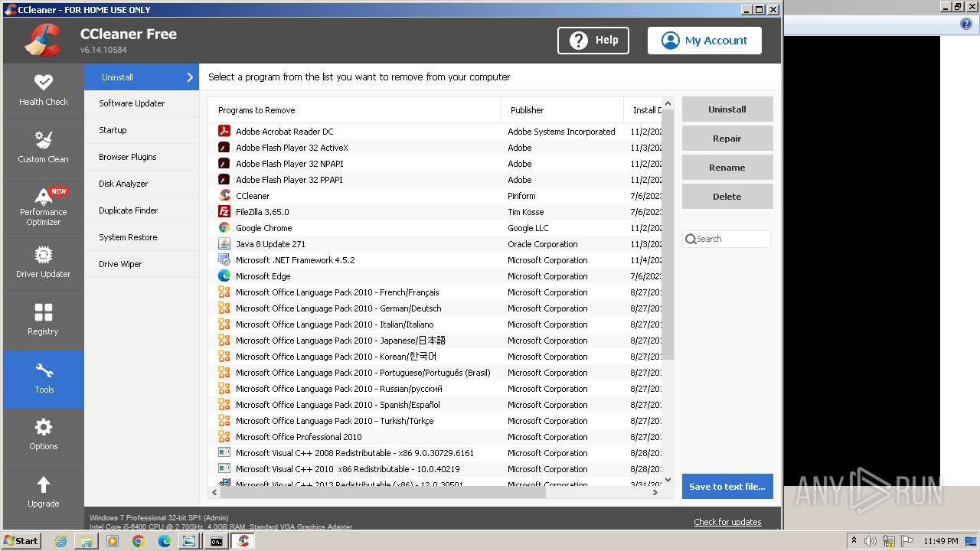The image size is (980, 551).
Task: Show hidden system tray icons
Action: pyautogui.click(x=854, y=540)
